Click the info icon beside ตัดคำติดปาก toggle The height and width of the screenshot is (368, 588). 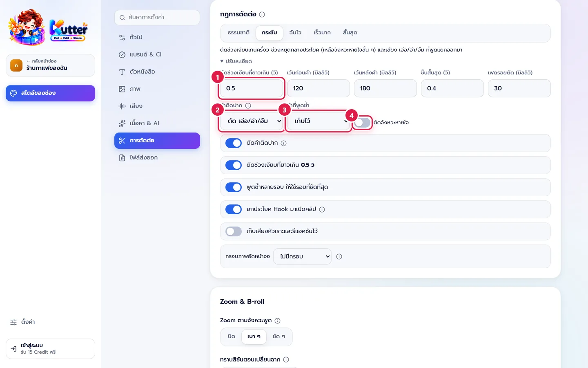(x=283, y=143)
